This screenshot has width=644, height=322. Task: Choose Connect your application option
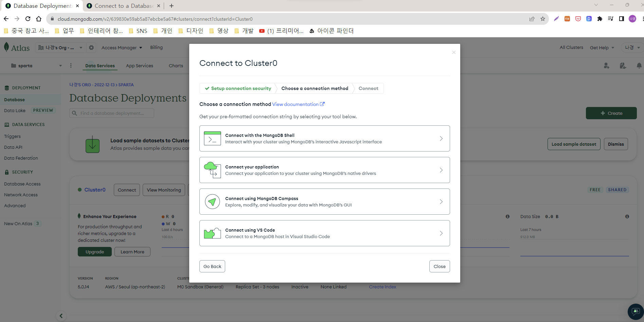(x=324, y=170)
